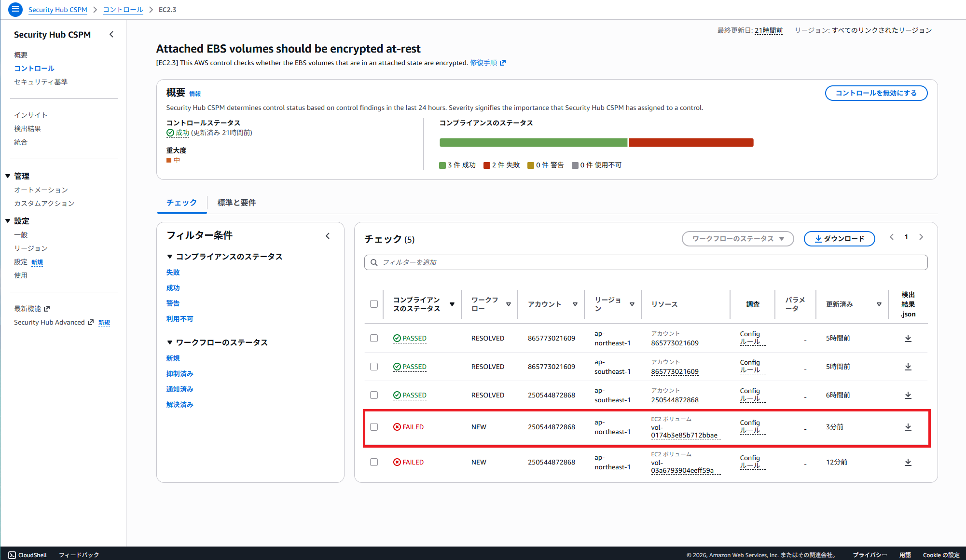Launch CloudShell from the bottom bar
Screen dimensions: 966x560
tap(28, 555)
